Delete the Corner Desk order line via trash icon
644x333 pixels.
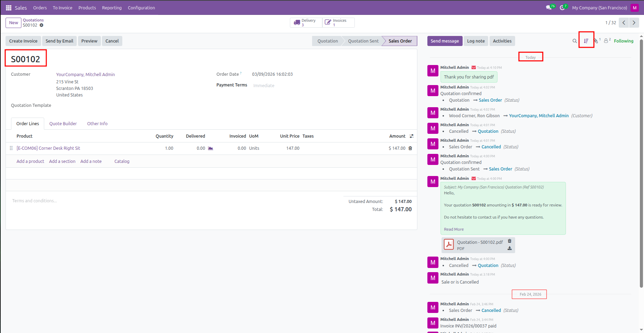coord(410,148)
